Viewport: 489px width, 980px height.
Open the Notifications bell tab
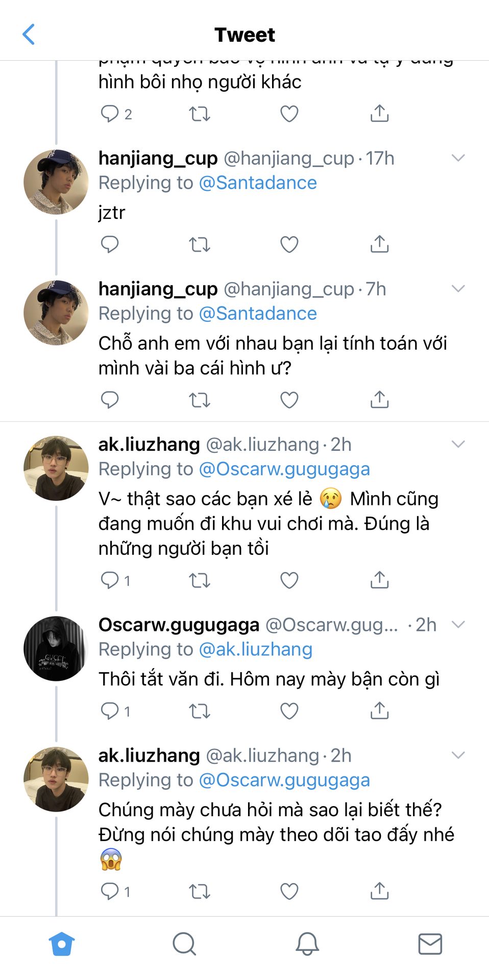pyautogui.click(x=307, y=944)
